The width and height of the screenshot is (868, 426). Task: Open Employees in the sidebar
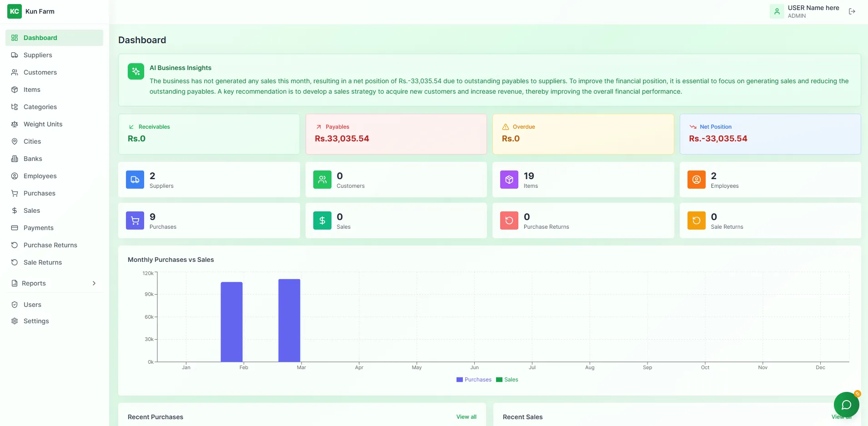coord(55,176)
